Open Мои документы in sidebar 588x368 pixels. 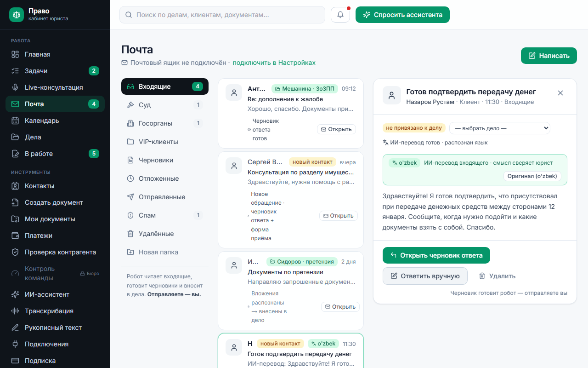55,219
